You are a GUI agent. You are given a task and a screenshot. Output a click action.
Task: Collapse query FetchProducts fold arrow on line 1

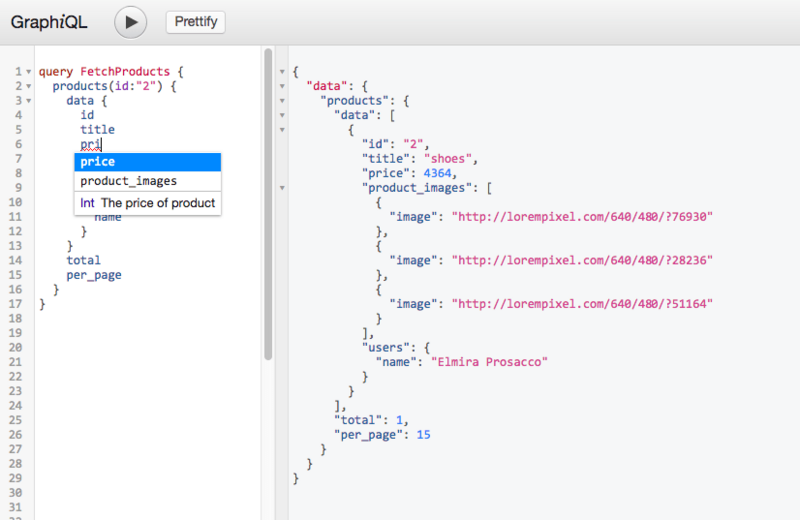click(x=29, y=72)
